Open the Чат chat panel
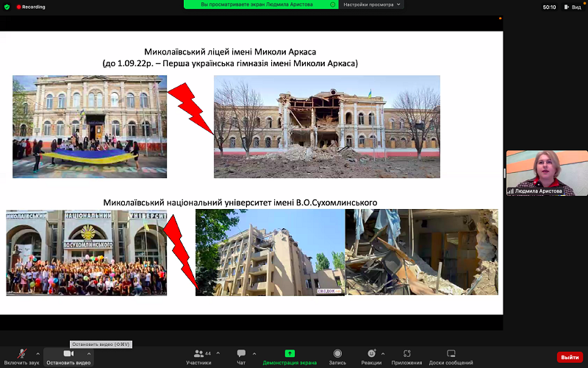 point(241,357)
